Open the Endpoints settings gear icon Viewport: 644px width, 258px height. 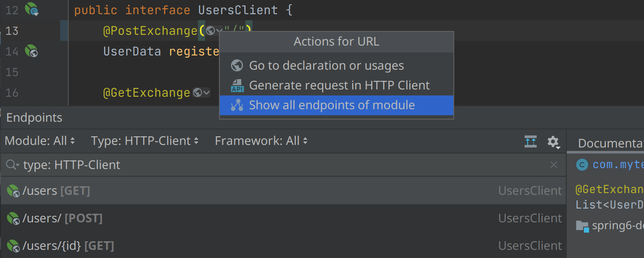point(553,141)
